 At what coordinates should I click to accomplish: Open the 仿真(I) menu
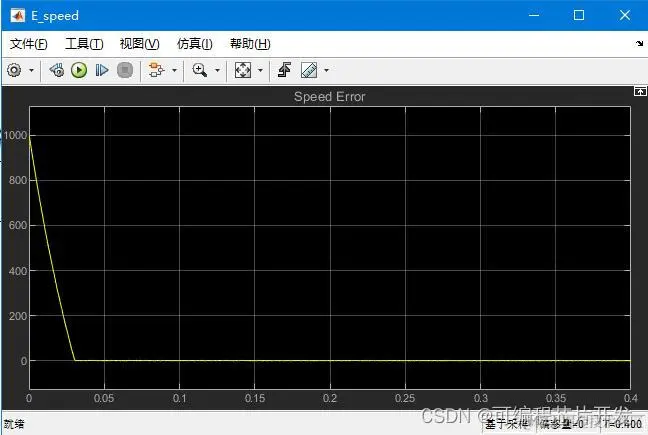tap(195, 44)
